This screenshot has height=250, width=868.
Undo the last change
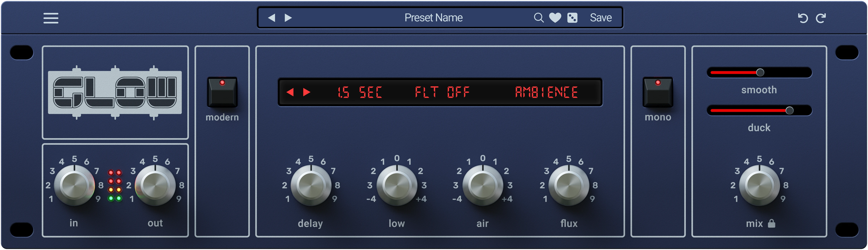[x=803, y=18]
